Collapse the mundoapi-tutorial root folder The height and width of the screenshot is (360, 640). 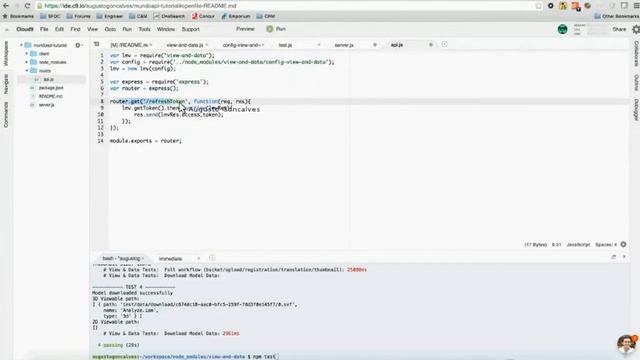(21, 45)
